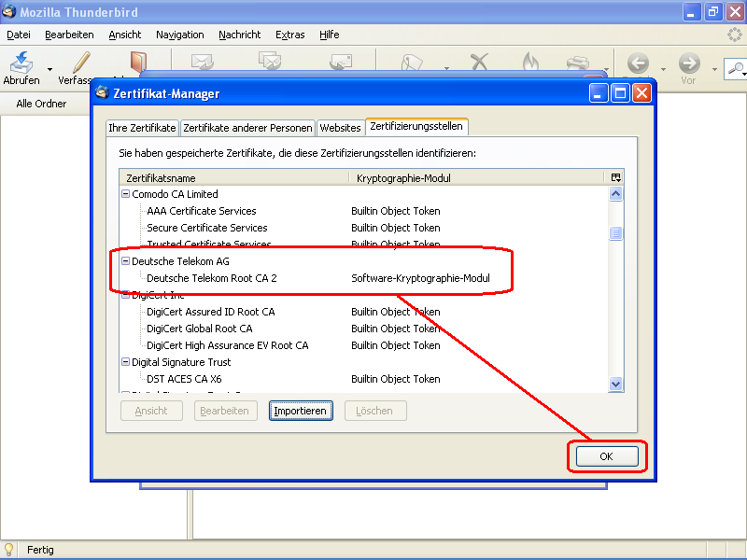The width and height of the screenshot is (747, 560).
Task: Click the Verfassen pencil icon
Action: click(81, 63)
